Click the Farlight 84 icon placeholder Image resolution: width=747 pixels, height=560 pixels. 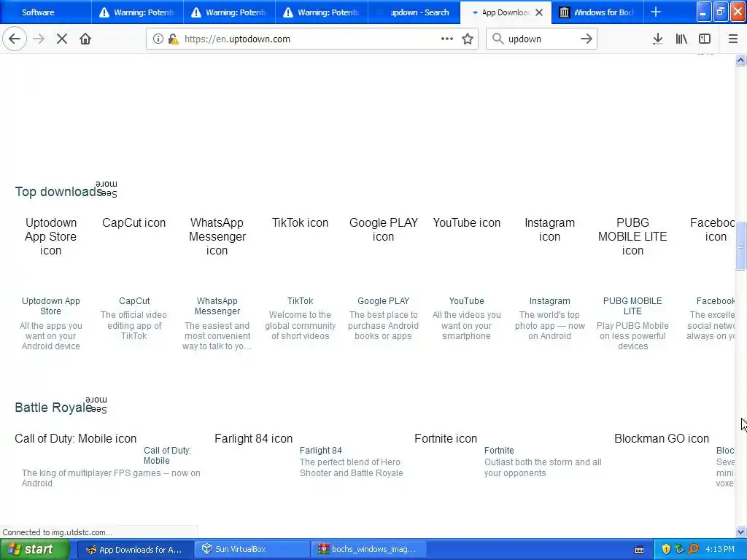(253, 438)
